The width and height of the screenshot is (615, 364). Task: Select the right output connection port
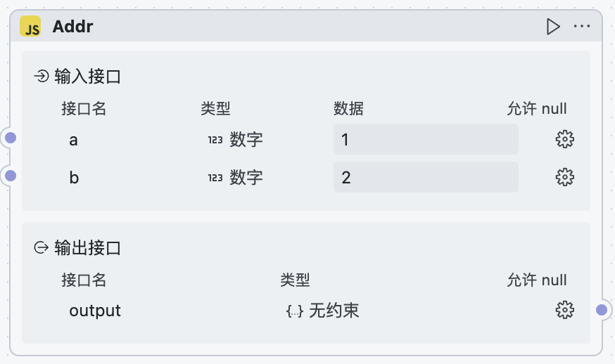tap(602, 309)
